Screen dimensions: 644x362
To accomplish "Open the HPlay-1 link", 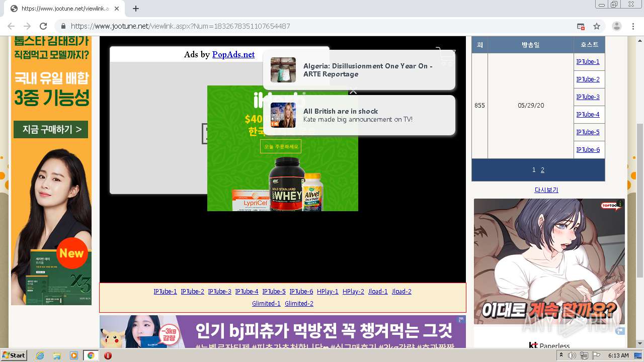I will pos(328,292).
